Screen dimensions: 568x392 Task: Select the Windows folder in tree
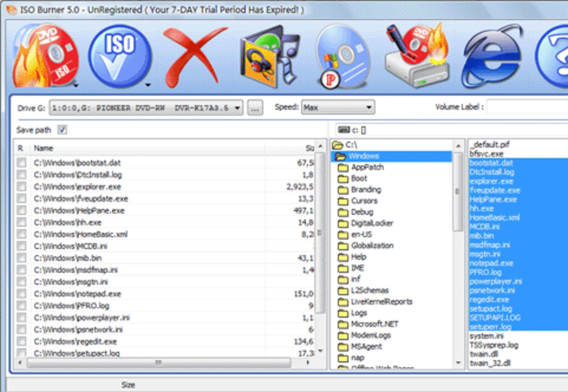point(391,156)
